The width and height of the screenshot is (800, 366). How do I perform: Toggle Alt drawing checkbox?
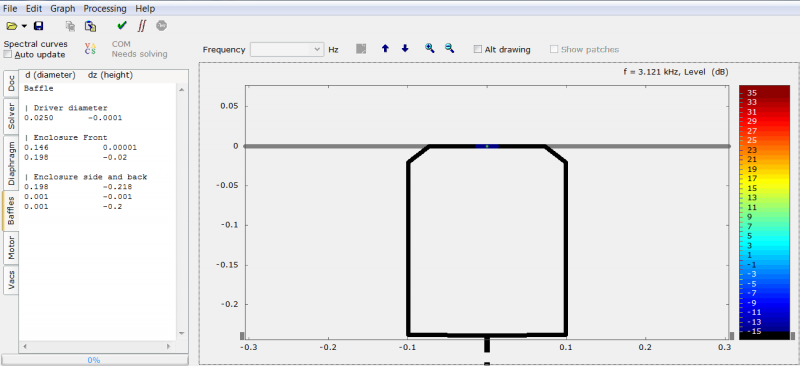coord(478,50)
